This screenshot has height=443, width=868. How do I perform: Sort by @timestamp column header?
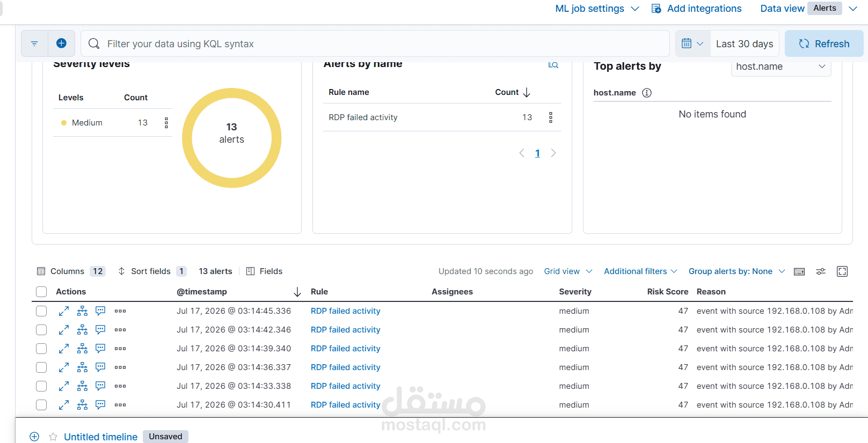(202, 292)
